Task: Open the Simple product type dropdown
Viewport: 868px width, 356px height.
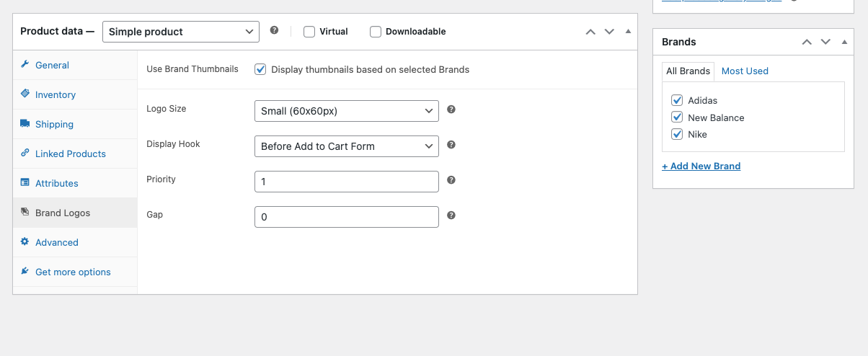Action: click(180, 32)
